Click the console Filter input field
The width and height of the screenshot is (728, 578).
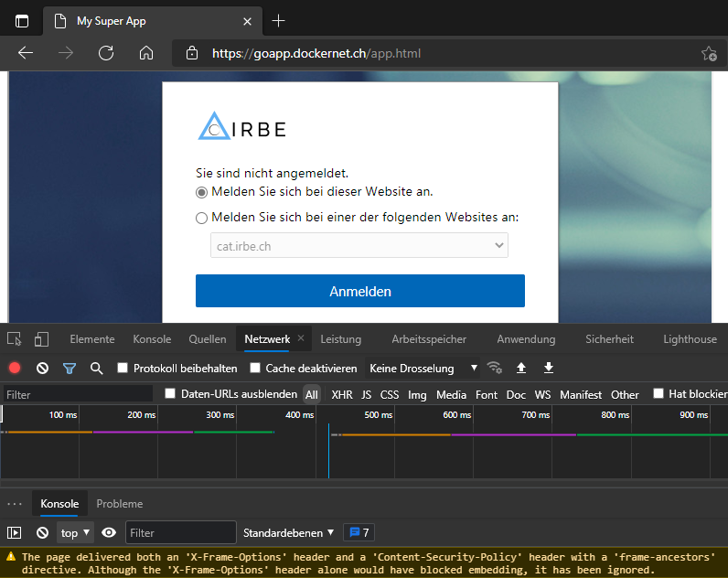tap(180, 532)
